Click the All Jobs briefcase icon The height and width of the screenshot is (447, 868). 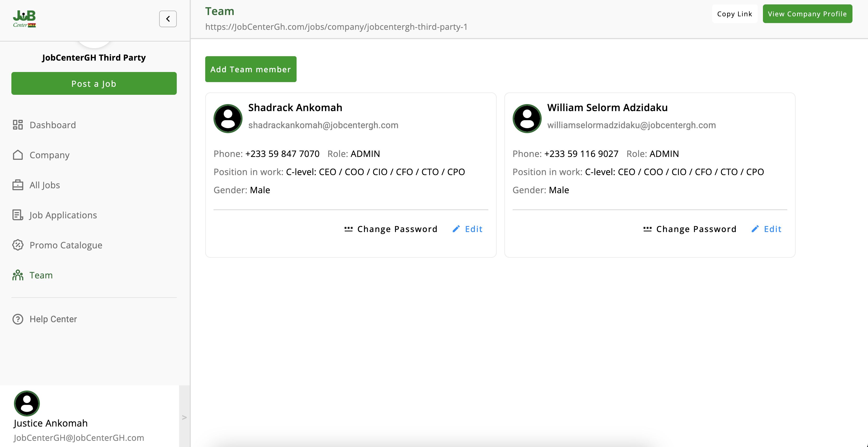click(x=18, y=185)
